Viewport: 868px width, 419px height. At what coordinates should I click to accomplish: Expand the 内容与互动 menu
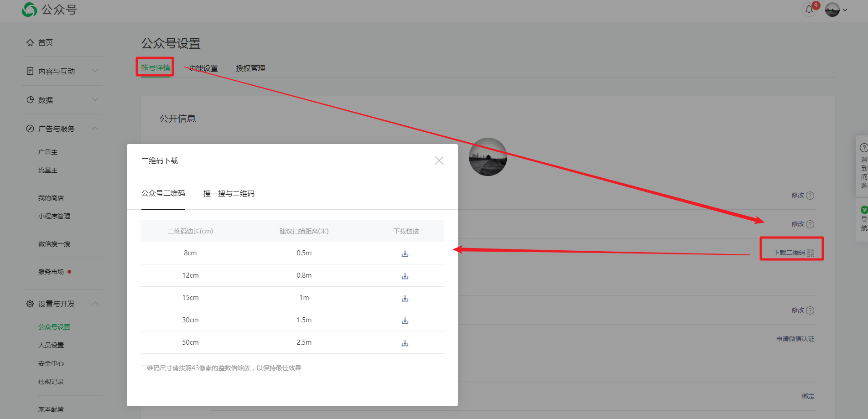tap(62, 71)
